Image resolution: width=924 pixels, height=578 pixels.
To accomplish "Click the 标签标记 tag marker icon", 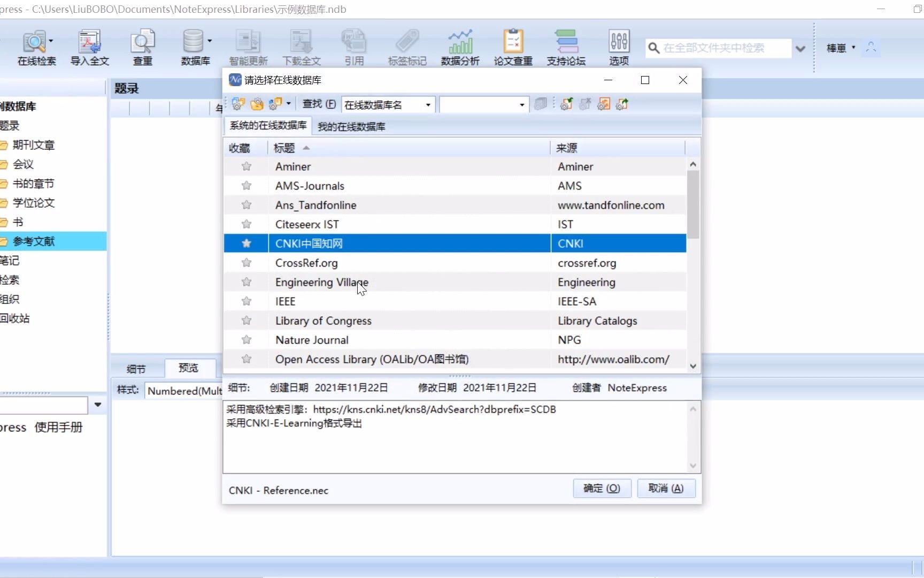I will 407,47.
